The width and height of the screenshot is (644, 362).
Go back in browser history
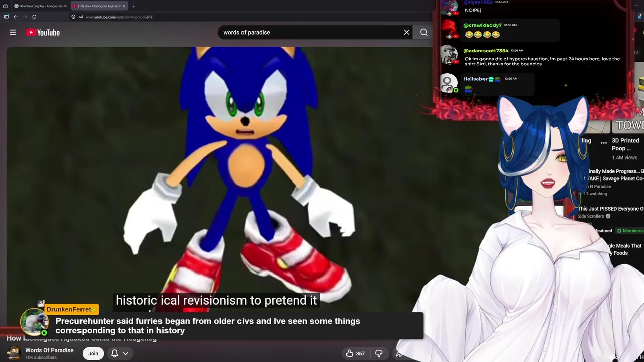16,17
